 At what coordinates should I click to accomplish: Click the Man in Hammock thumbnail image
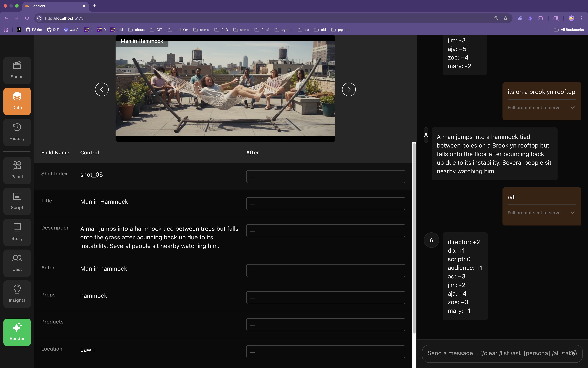[x=225, y=89]
